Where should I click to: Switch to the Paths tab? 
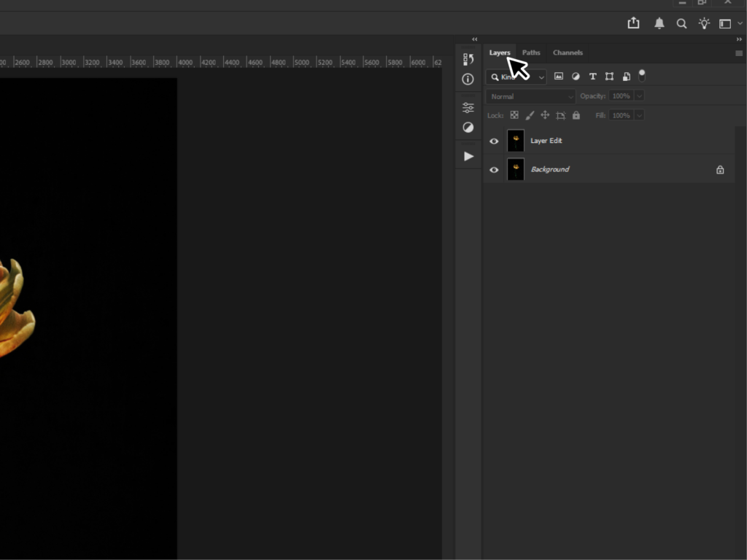click(530, 52)
